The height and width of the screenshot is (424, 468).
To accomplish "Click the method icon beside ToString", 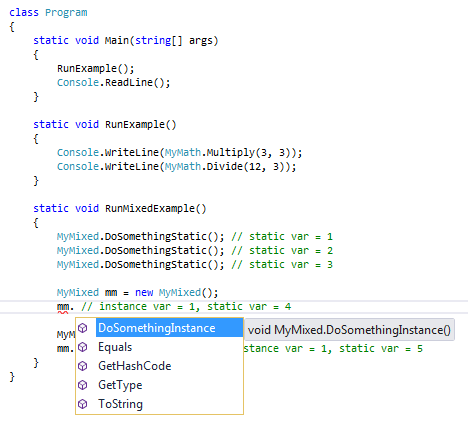I will (x=83, y=404).
